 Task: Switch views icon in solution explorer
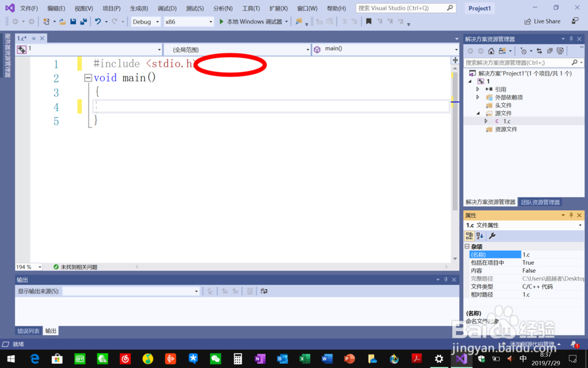(x=502, y=51)
